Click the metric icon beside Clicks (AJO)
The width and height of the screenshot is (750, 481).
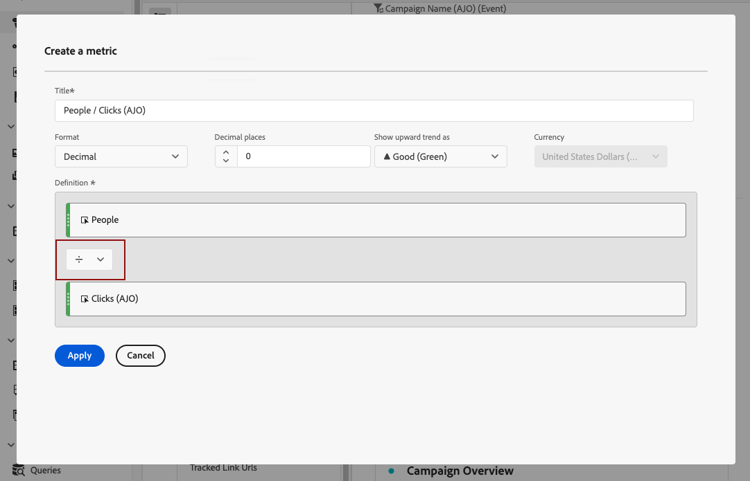[x=84, y=299]
